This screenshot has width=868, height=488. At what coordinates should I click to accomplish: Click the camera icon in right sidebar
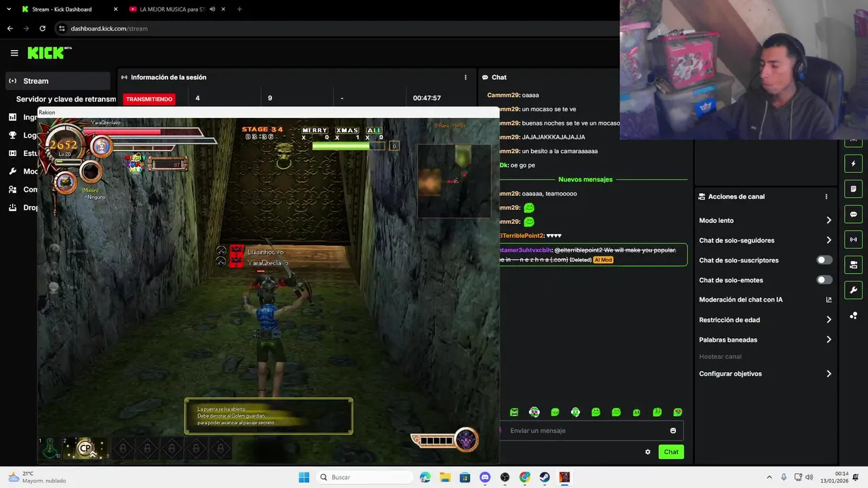tap(853, 264)
